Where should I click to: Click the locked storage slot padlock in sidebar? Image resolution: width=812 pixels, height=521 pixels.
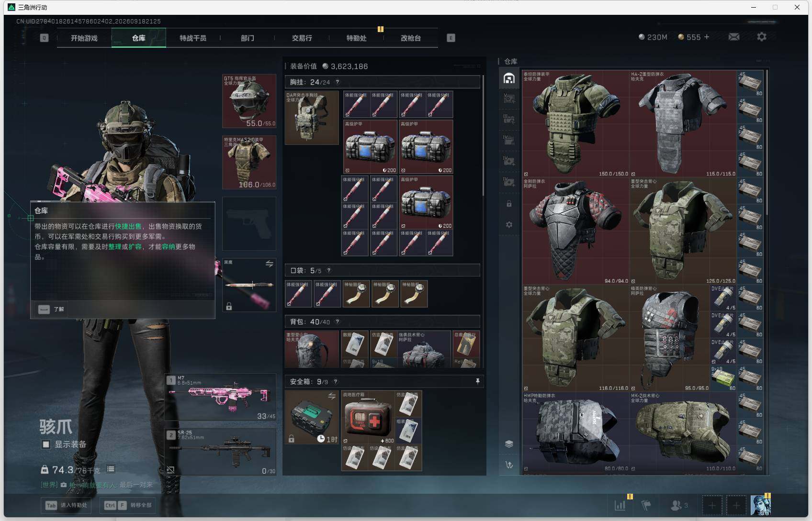tap(509, 204)
